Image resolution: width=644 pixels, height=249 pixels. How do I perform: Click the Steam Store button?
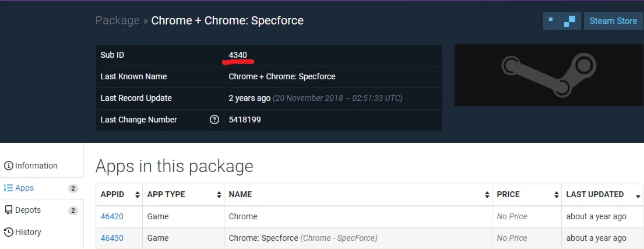tap(613, 21)
